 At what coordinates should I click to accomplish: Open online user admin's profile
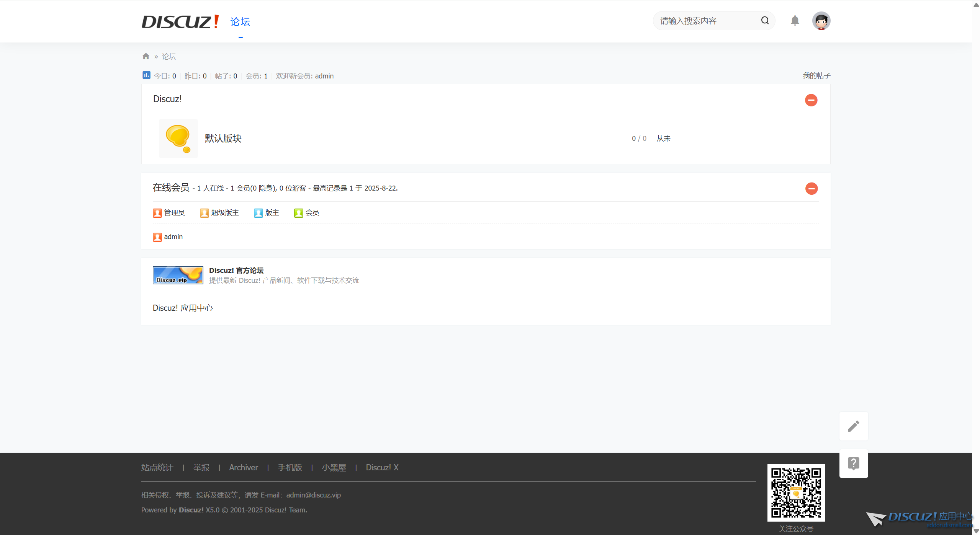pyautogui.click(x=173, y=237)
